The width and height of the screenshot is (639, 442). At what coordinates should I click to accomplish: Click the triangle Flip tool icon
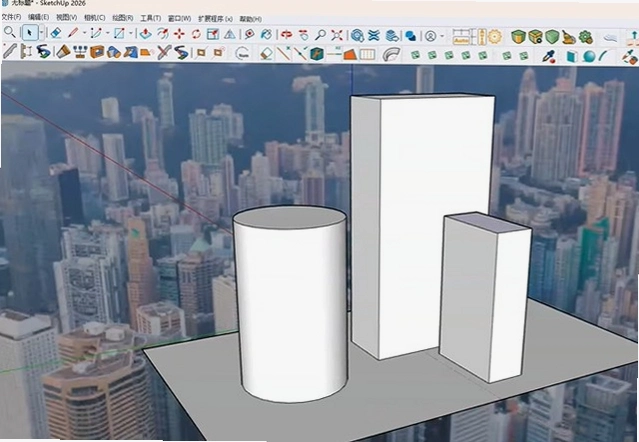229,35
